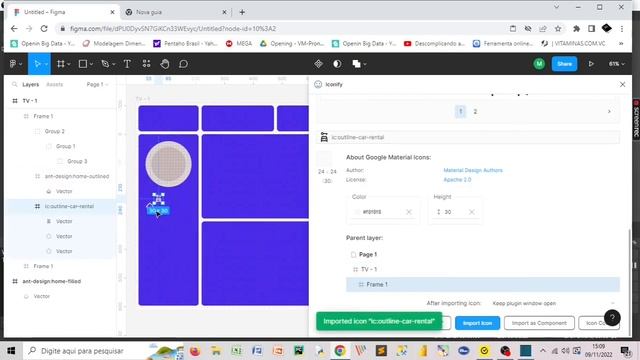Screen dimensions: 640x360
Task: Clear the Color field value
Action: (409, 212)
